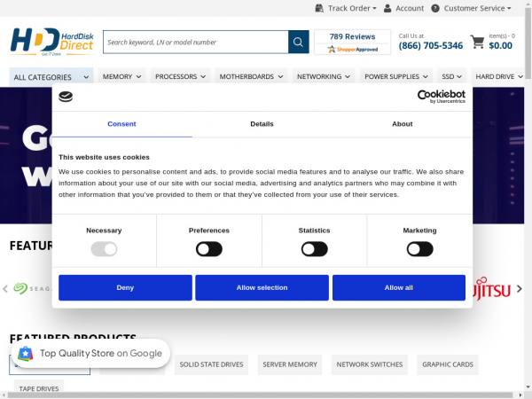Screen dimensions: 532x399
Task: Switch to the Details tab
Action: [262, 124]
